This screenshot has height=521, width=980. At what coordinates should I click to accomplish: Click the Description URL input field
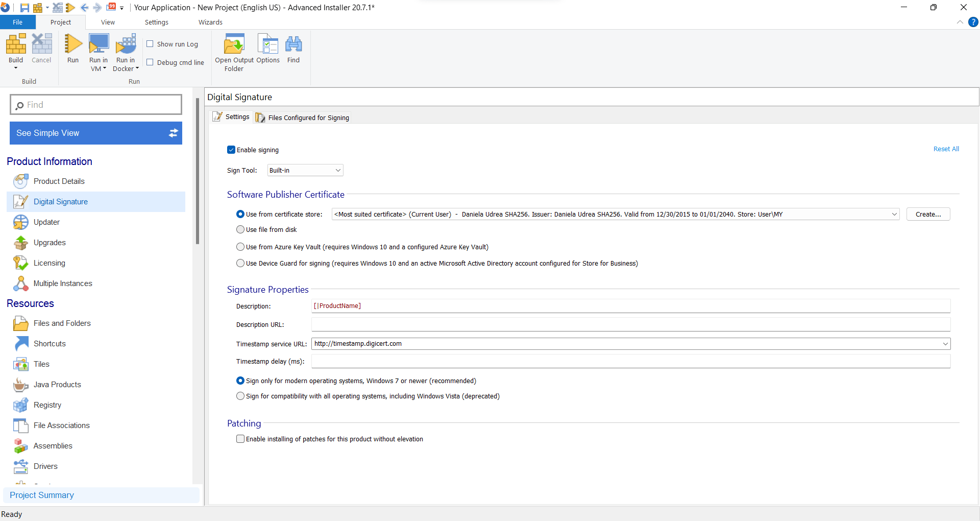click(631, 324)
